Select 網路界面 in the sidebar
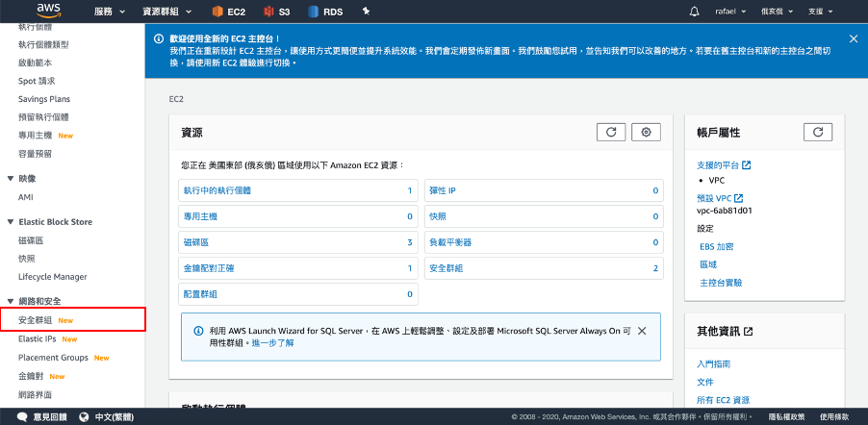 pyautogui.click(x=35, y=394)
